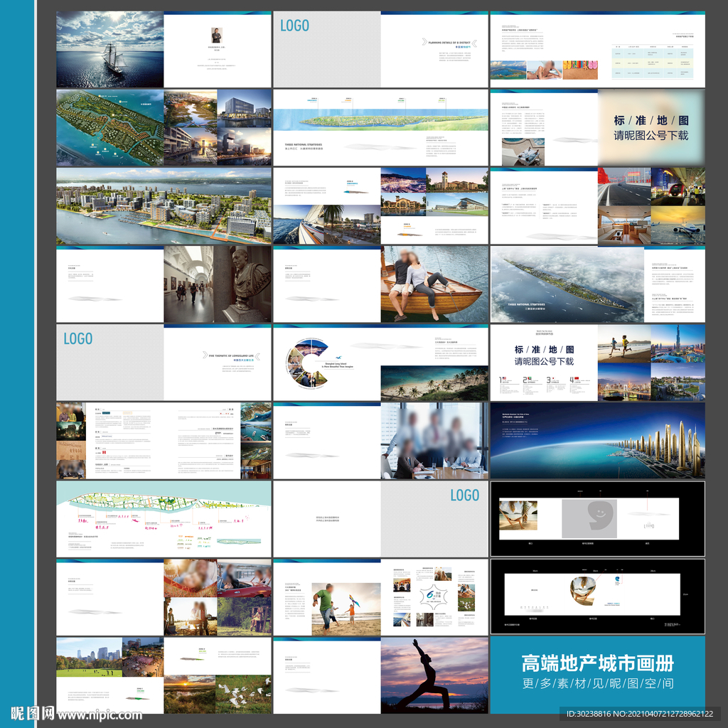Click the 更多素材见昵图空间 text line
The width and height of the screenshot is (728, 728).
point(597,684)
